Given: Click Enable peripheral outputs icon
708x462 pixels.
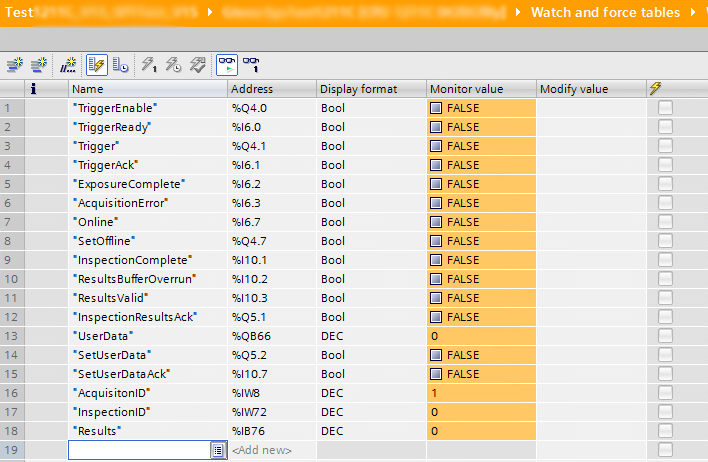Looking at the screenshot, I should click(198, 63).
